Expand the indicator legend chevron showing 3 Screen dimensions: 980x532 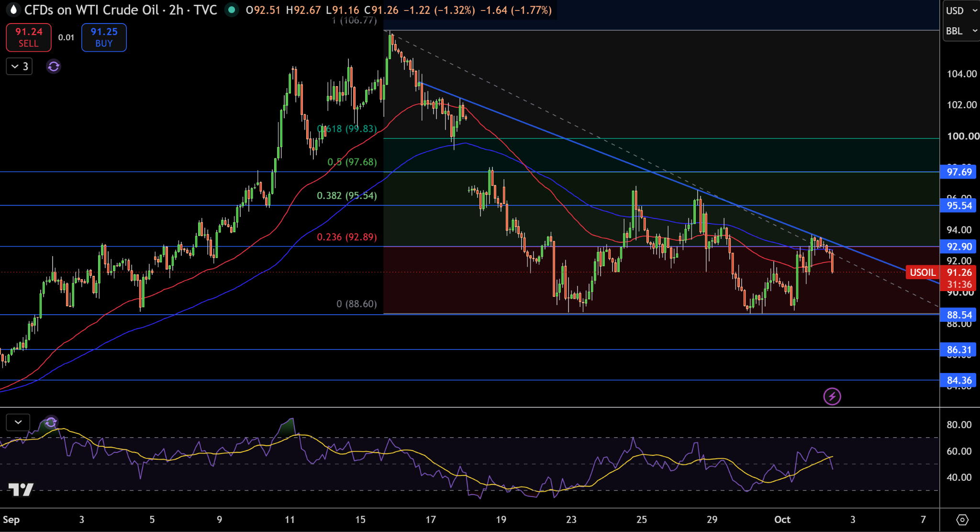[x=19, y=66]
